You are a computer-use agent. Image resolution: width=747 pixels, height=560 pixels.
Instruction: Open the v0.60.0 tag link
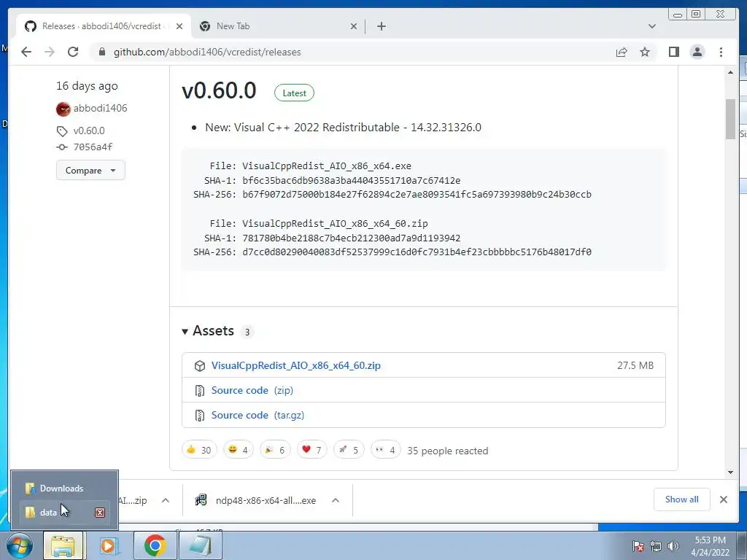point(89,131)
